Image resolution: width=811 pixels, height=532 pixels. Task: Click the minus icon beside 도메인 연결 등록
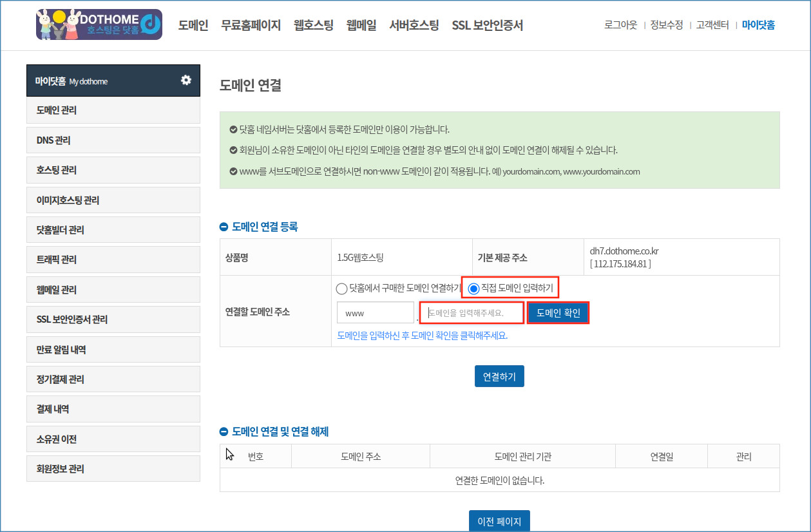tap(224, 227)
